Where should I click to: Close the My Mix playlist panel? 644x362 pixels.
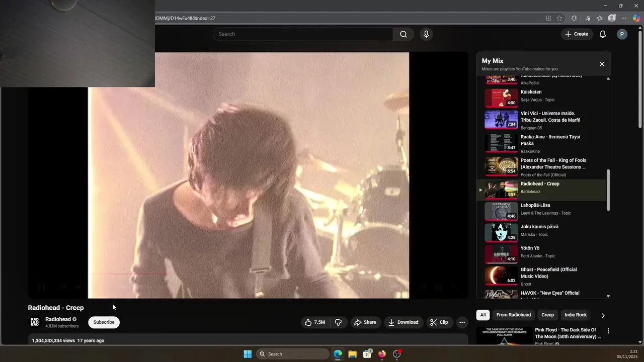[x=602, y=64]
